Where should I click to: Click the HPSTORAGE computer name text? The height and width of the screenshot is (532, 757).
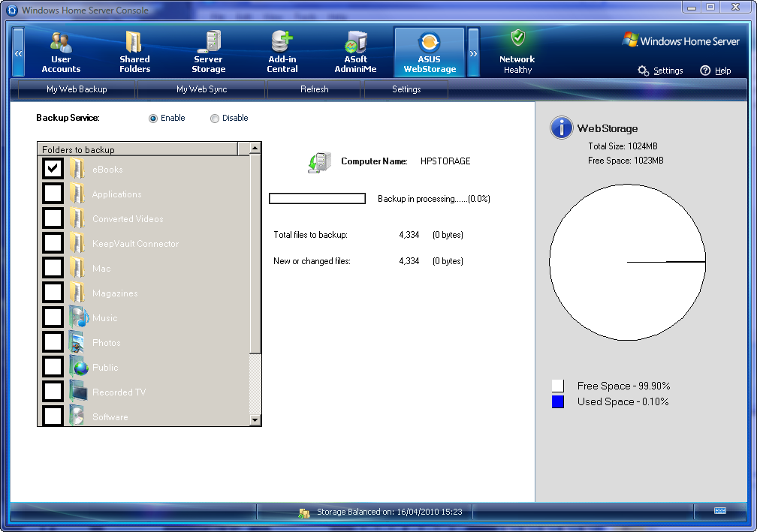click(445, 161)
